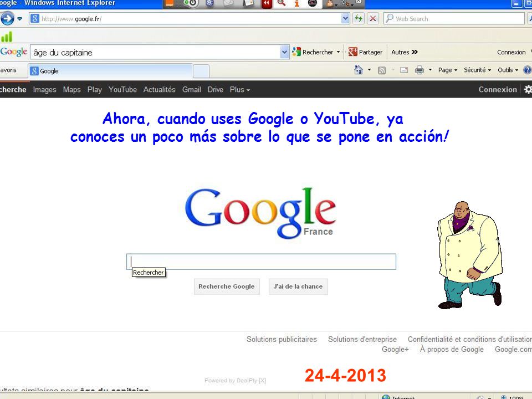Image resolution: width=532 pixels, height=399 pixels.
Task: Click Connexion in the black Google bar
Action: pyautogui.click(x=498, y=90)
